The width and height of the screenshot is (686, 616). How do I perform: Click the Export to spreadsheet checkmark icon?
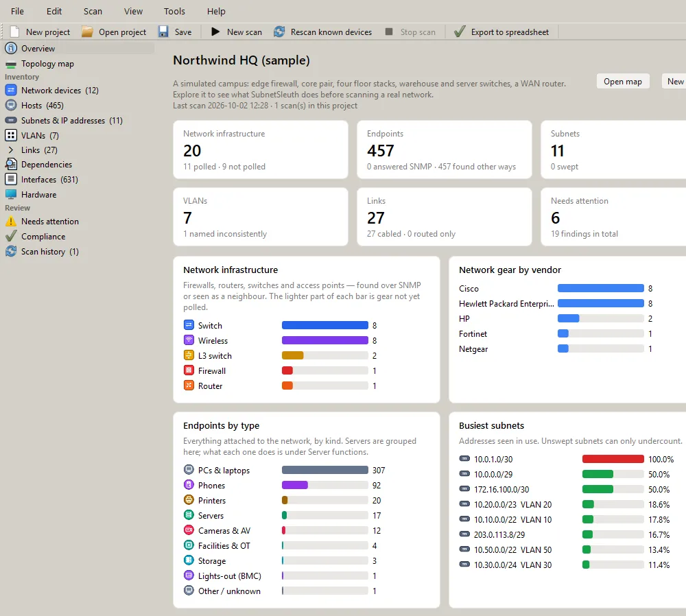[460, 32]
